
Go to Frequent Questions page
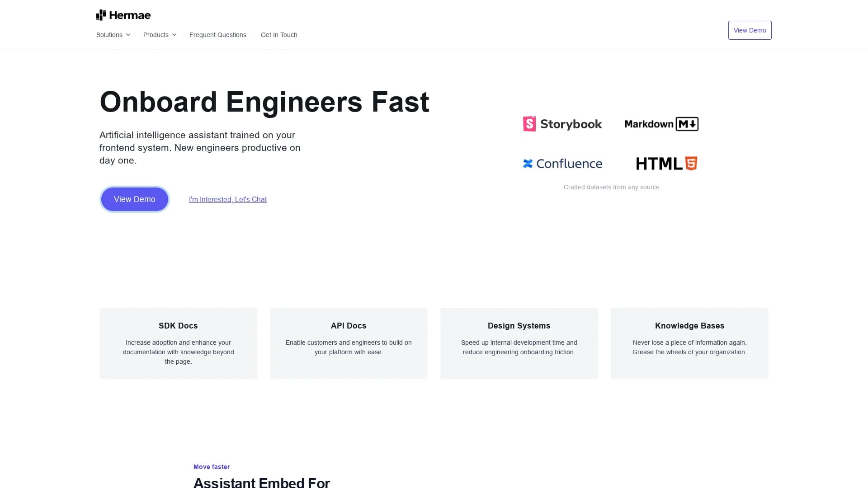tap(218, 35)
